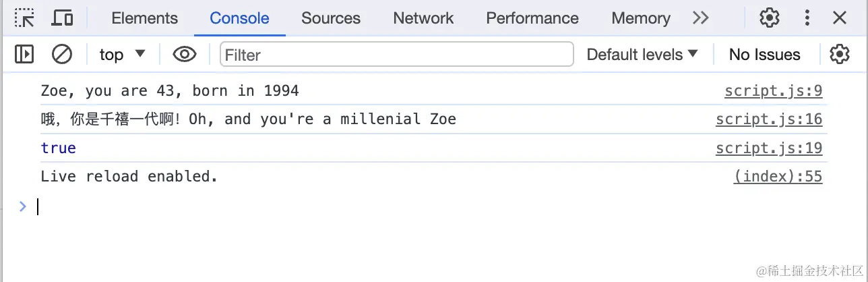Expand the top JavaScript context dropdown

click(x=122, y=54)
